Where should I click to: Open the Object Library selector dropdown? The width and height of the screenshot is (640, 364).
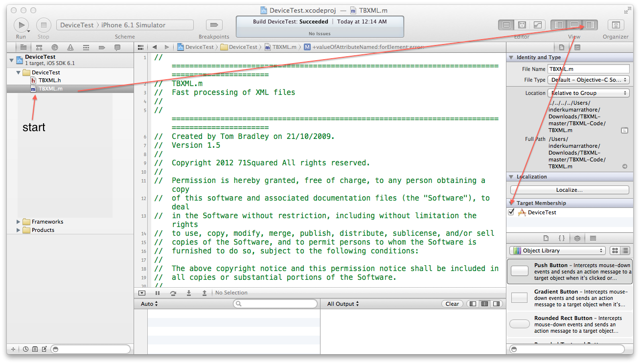tap(557, 250)
